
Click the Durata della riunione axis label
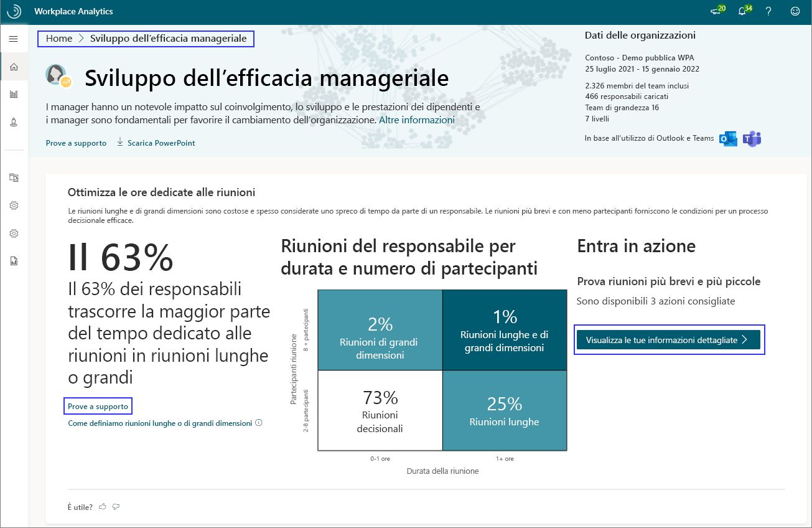442,471
